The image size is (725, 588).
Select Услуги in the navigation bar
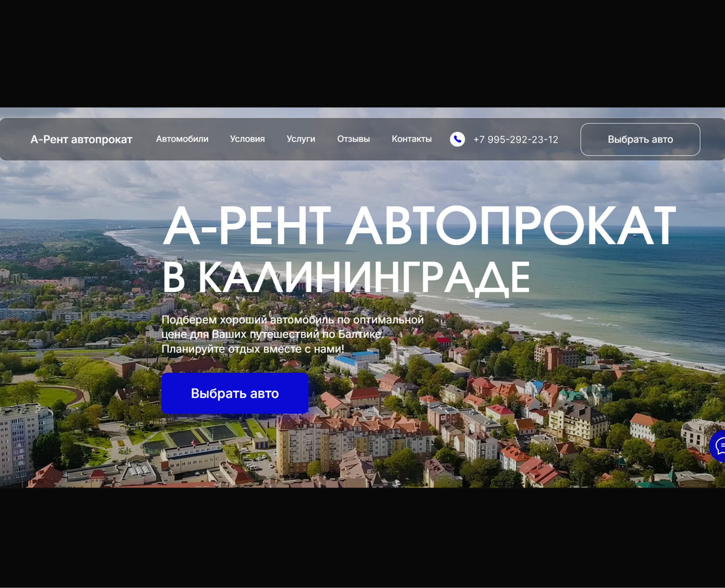tap(301, 139)
